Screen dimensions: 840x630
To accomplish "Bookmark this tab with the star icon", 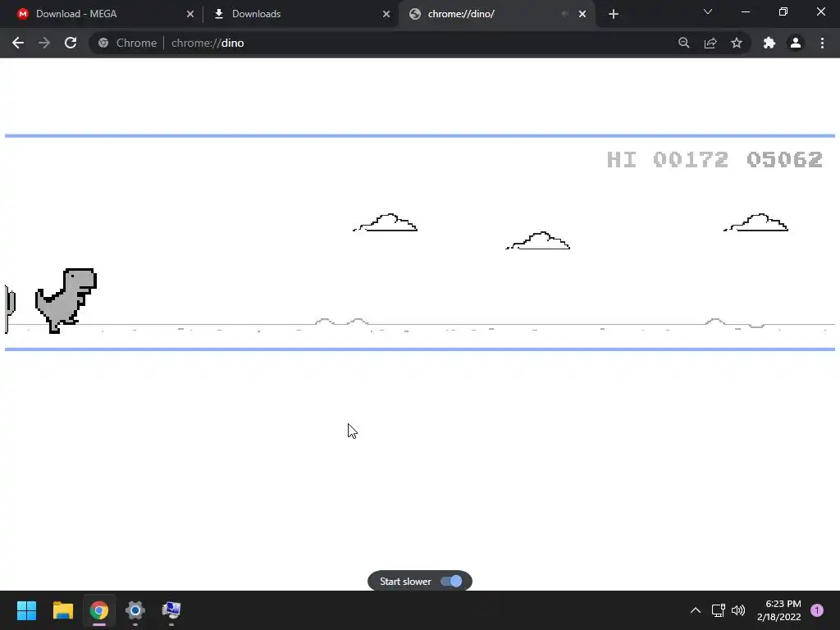I will [737, 43].
